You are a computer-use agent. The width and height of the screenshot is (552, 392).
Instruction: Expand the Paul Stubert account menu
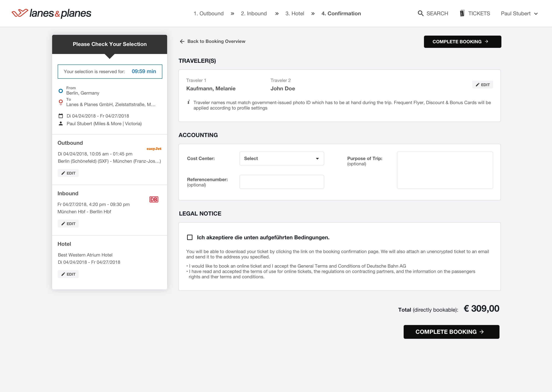(519, 14)
